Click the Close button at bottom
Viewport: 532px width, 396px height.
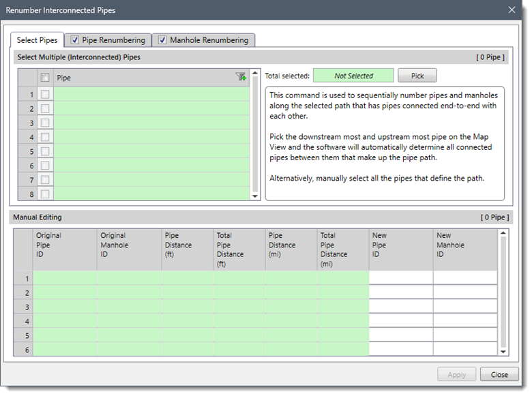pos(499,374)
